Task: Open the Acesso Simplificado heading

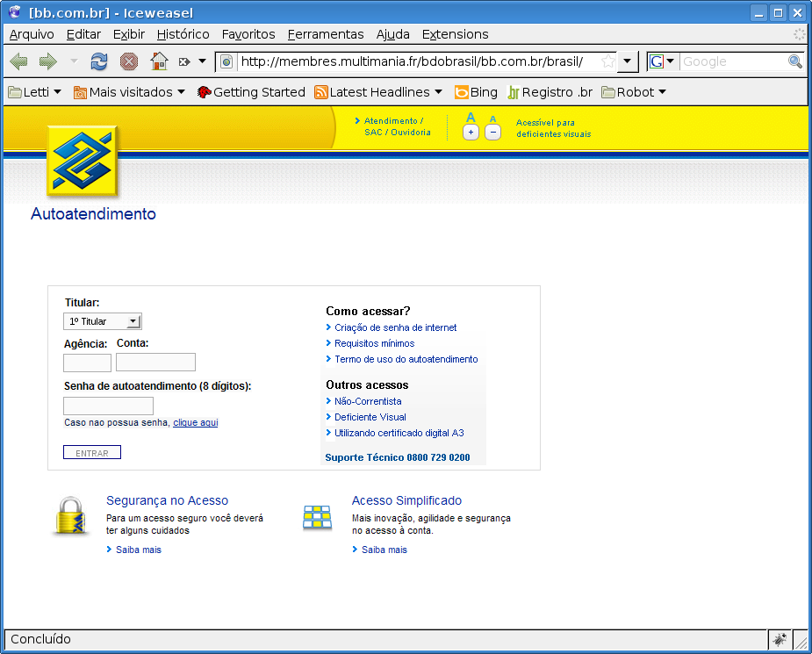Action: point(407,500)
